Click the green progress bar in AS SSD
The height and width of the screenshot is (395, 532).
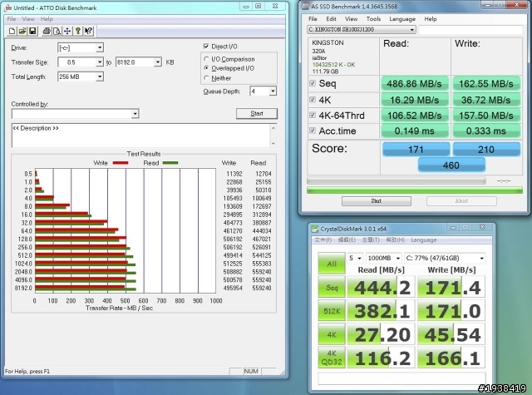click(415, 190)
